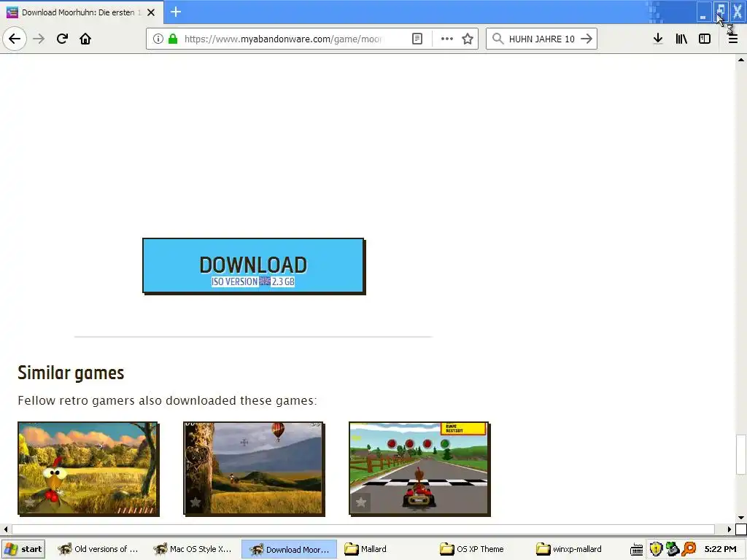Open page actions three-dot menu

447,39
